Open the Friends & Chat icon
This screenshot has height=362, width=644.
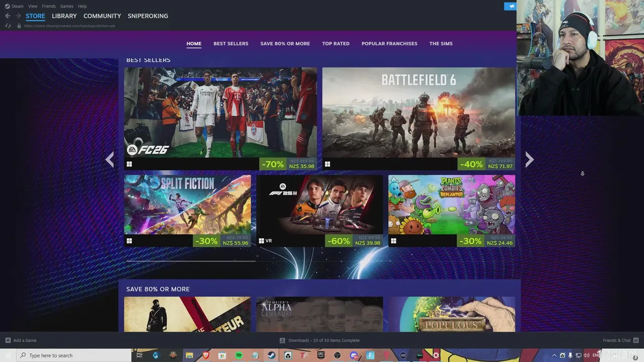pos(636,340)
